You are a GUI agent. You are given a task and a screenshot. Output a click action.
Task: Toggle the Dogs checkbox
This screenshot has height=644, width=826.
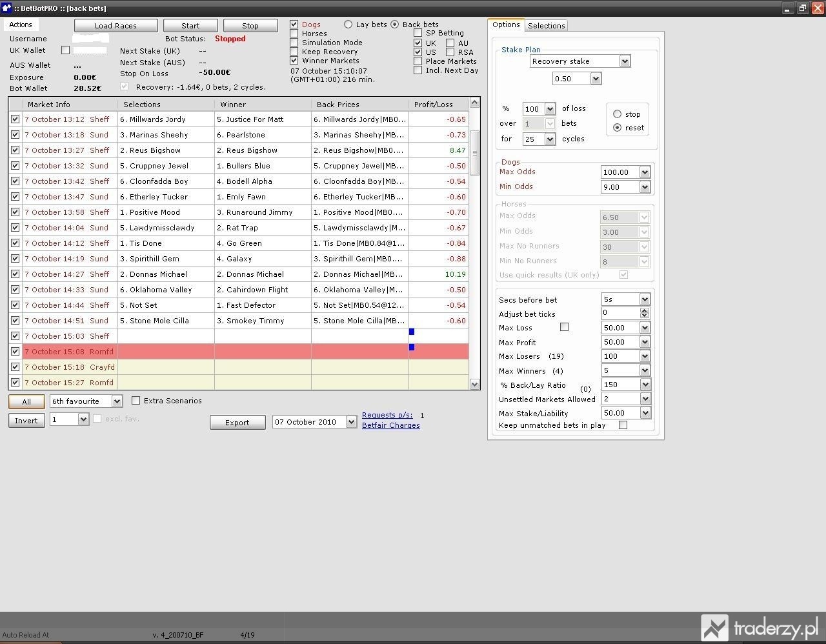pyautogui.click(x=294, y=24)
